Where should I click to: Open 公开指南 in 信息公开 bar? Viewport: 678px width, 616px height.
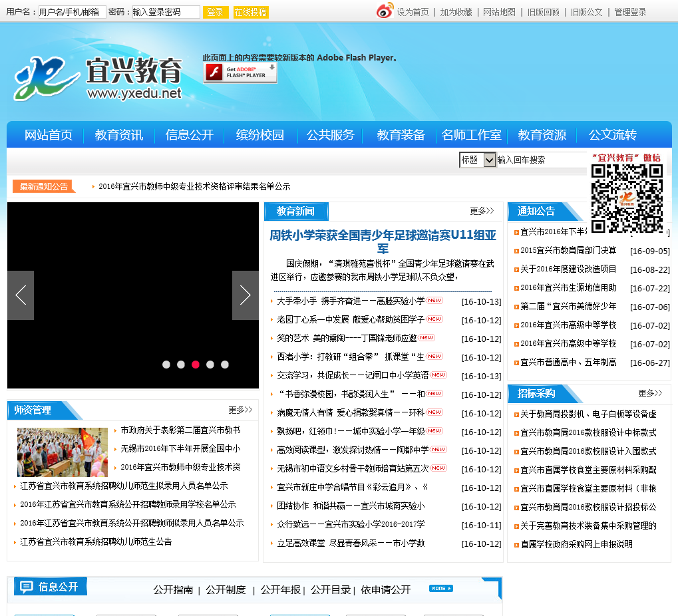click(x=173, y=589)
